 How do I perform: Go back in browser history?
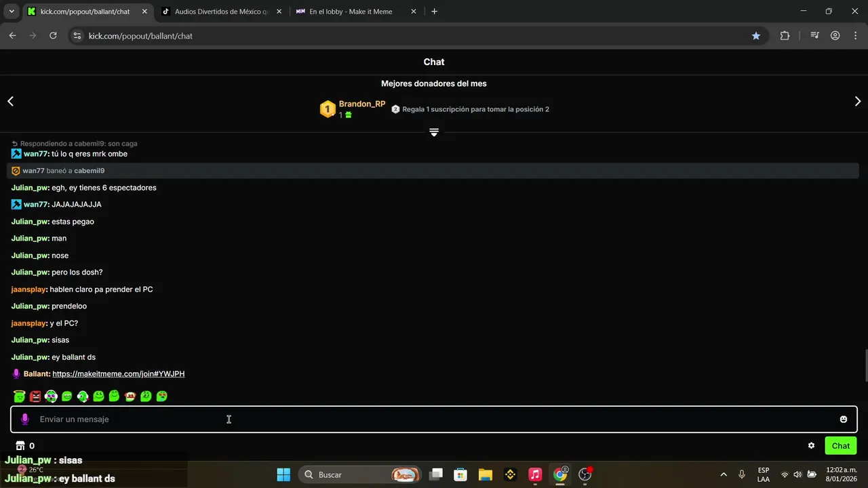[x=12, y=36]
